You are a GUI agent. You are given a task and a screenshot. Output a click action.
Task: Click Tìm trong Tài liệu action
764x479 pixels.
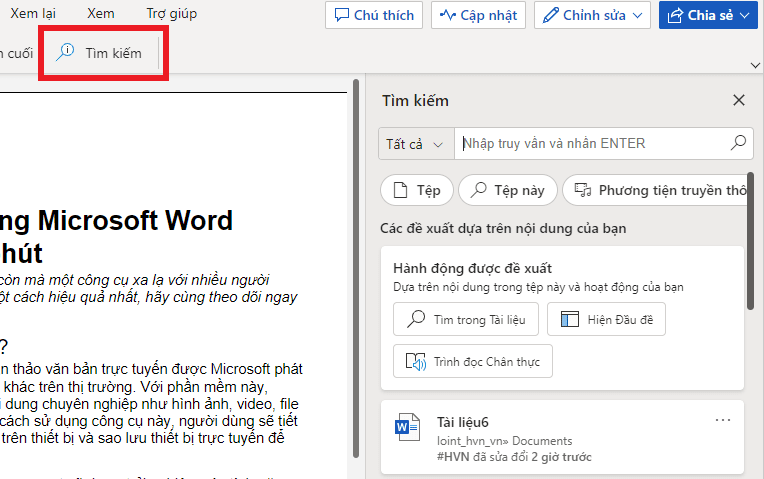(466, 319)
